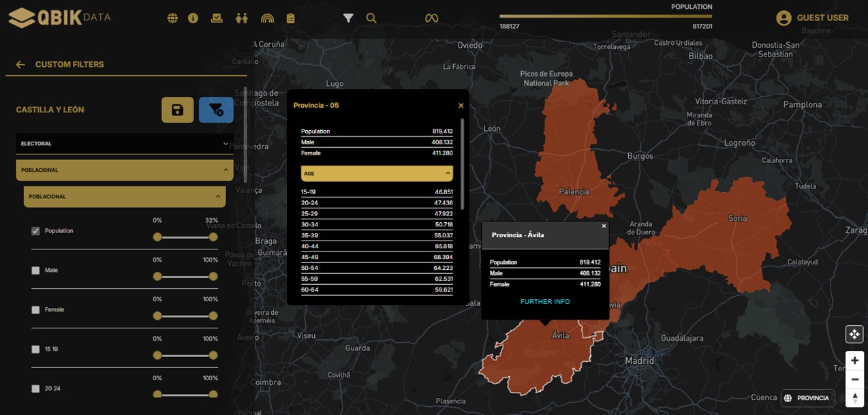The height and width of the screenshot is (415, 868).
Task: Click Female 411.280 row in Ávila popup
Action: pos(545,284)
